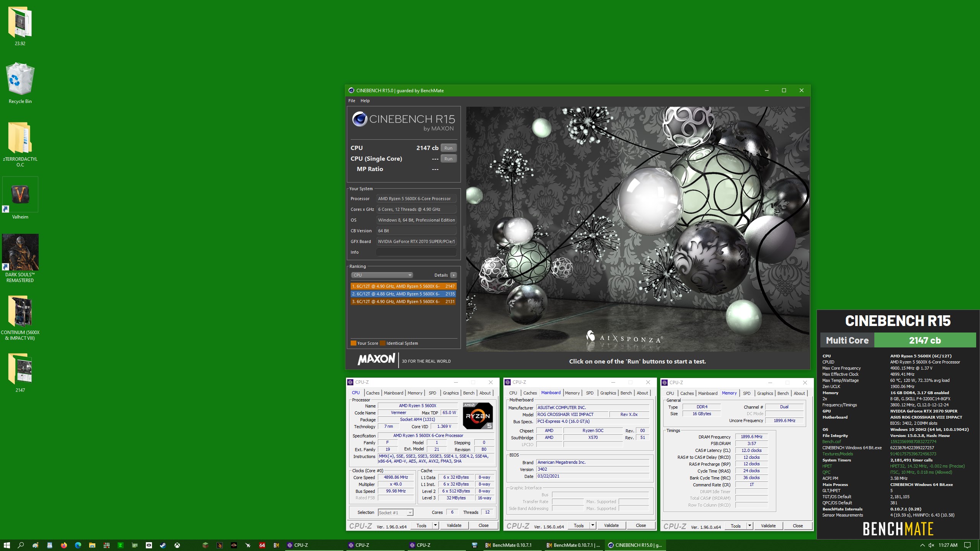Click the Core Speed value 4898.86 MHz
The image size is (980, 551).
[x=396, y=477]
